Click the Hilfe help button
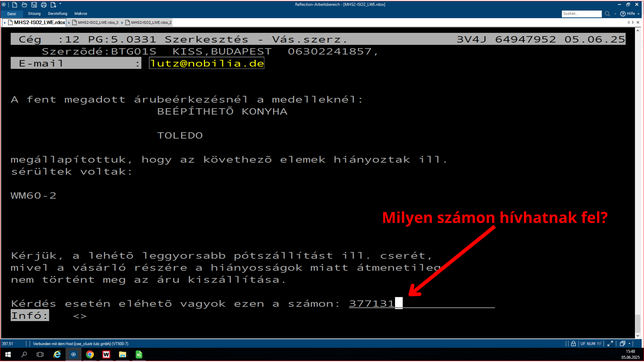 (628, 14)
